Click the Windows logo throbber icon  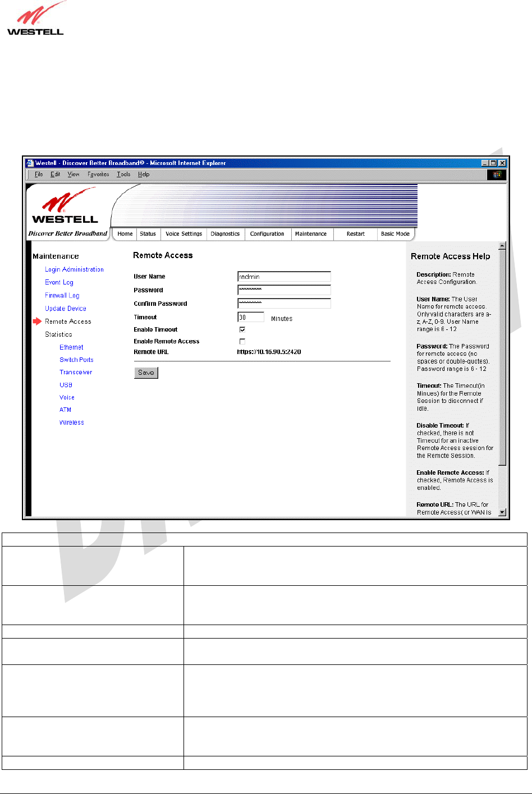(497, 175)
